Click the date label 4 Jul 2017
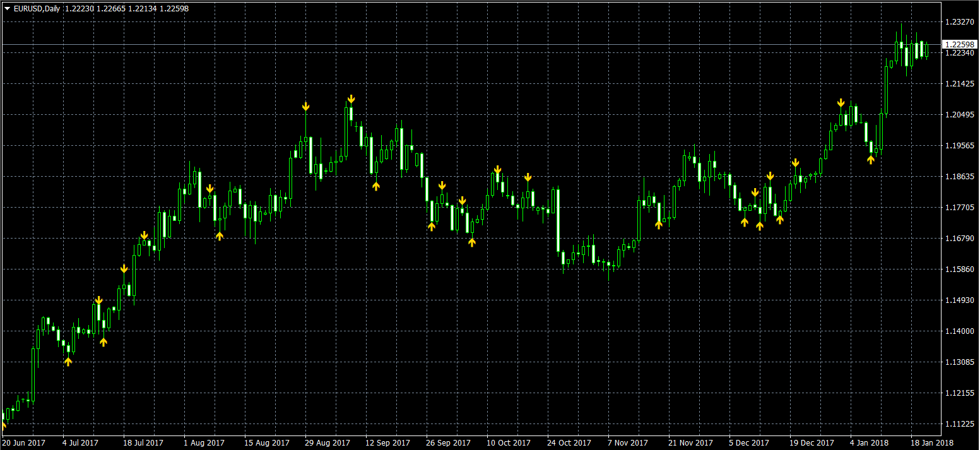This screenshot has width=980, height=450. click(x=81, y=443)
